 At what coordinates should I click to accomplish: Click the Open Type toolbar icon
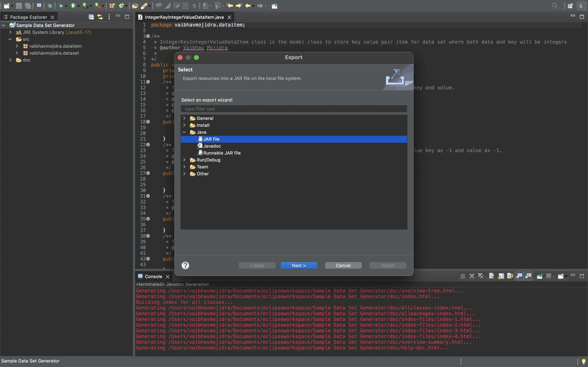[x=135, y=6]
